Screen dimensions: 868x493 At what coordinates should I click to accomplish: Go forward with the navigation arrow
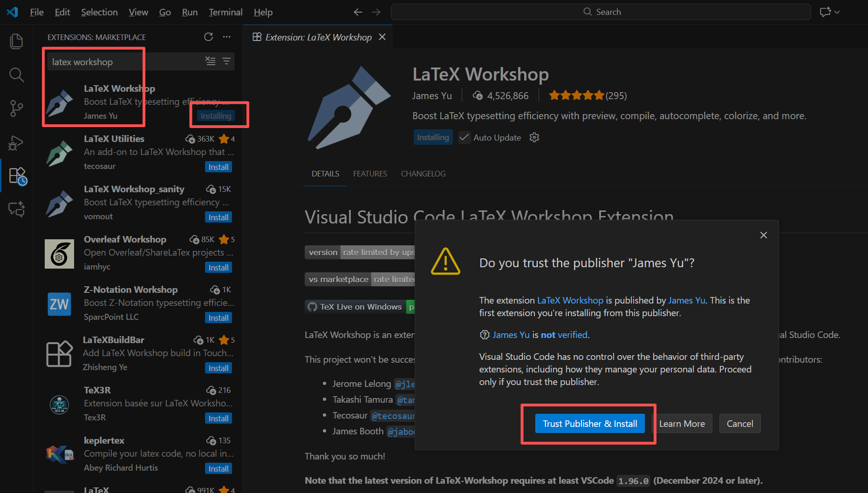376,12
